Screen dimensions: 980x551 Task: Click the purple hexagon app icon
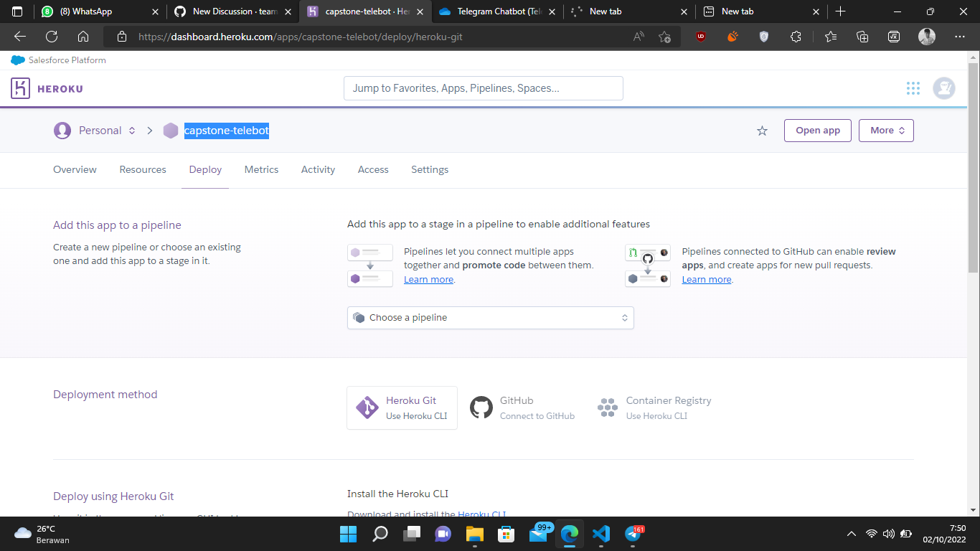coord(170,130)
